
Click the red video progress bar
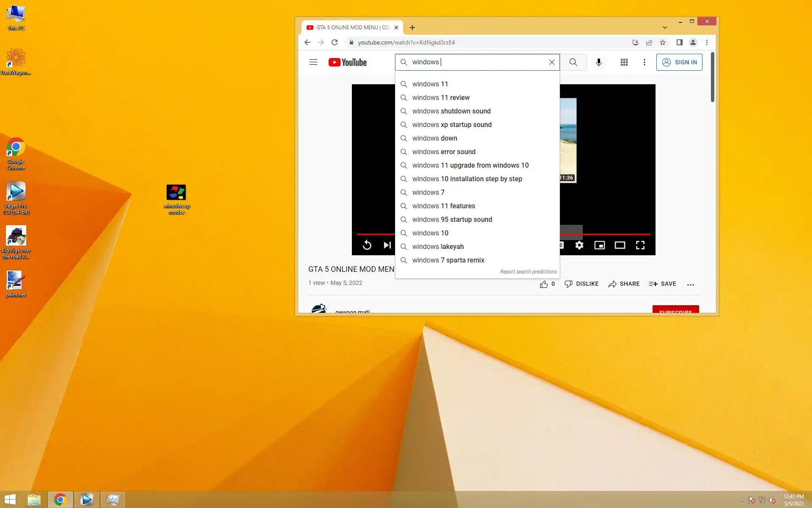point(613,234)
